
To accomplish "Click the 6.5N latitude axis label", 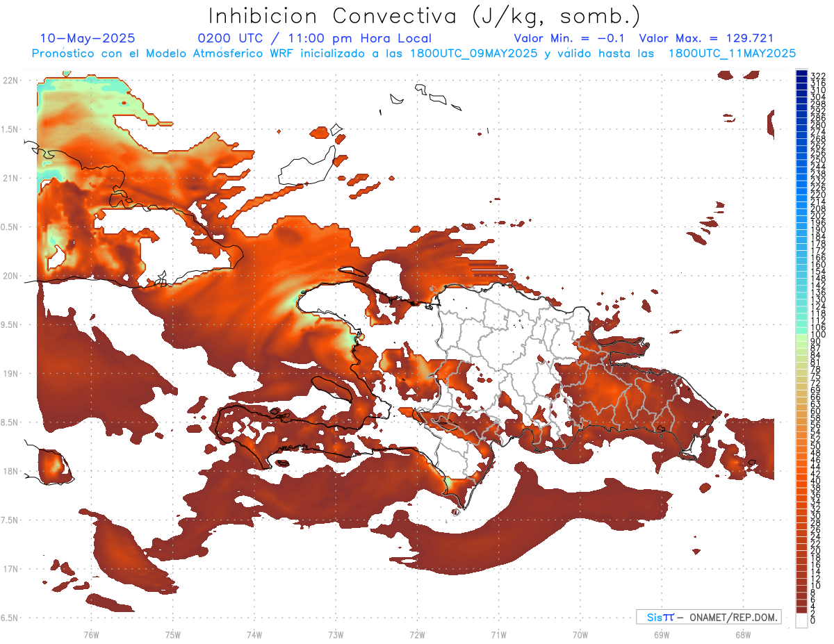I will coord(10,618).
